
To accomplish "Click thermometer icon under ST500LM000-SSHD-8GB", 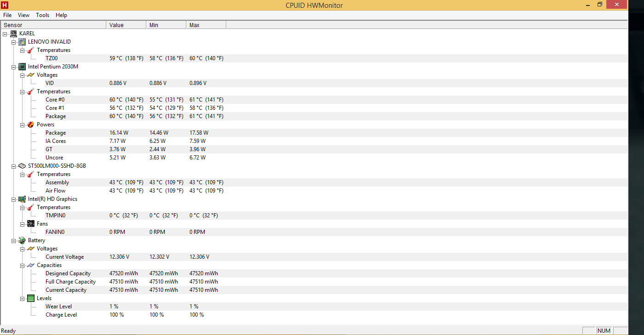I will 31,174.
